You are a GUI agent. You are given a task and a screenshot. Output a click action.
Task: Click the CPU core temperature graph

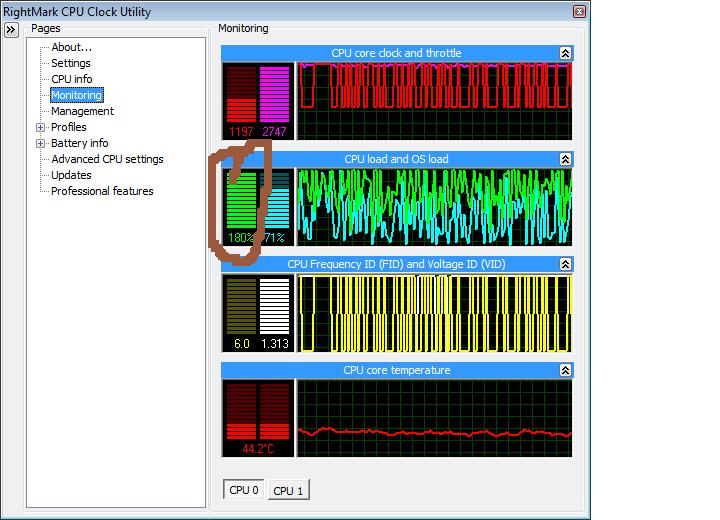point(434,418)
